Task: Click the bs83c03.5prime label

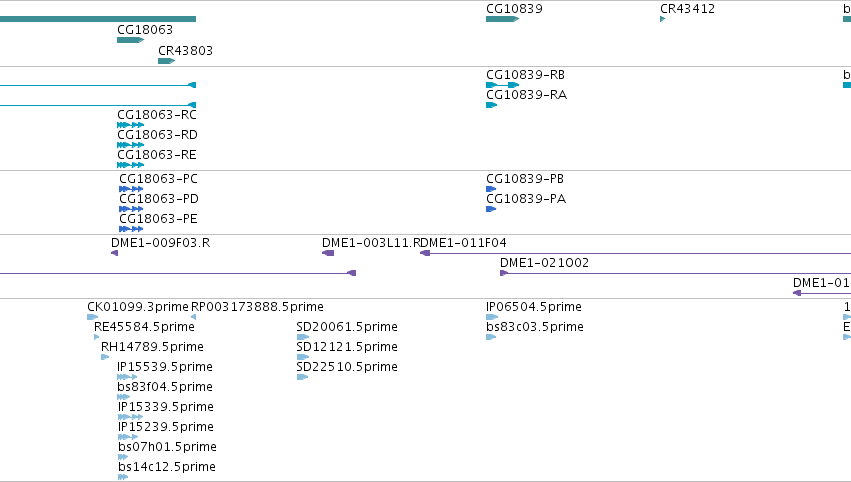Action: point(535,327)
